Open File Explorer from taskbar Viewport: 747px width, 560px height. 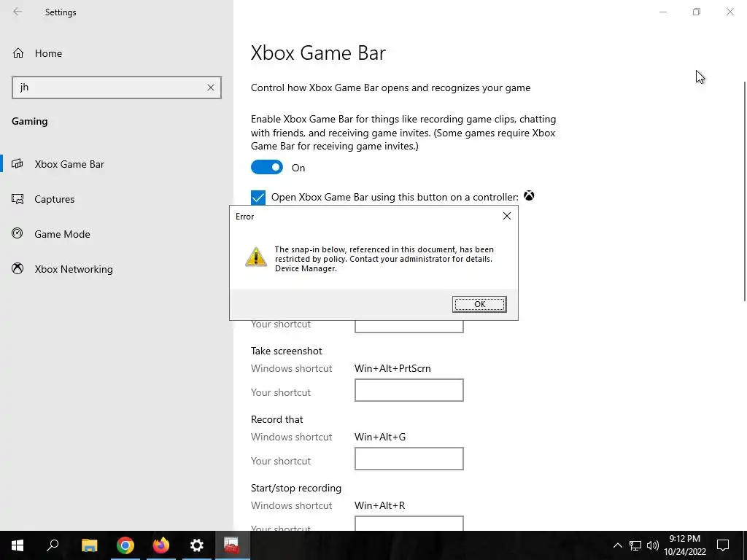[89, 545]
